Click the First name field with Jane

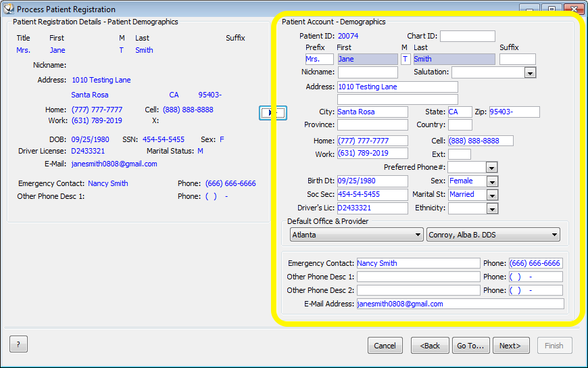click(368, 59)
